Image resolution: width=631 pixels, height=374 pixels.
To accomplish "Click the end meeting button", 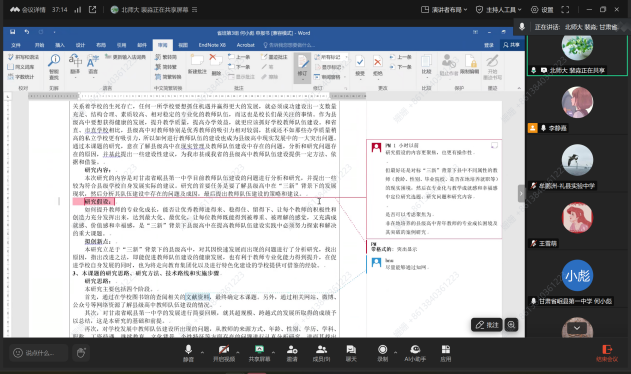I will coord(607,353).
